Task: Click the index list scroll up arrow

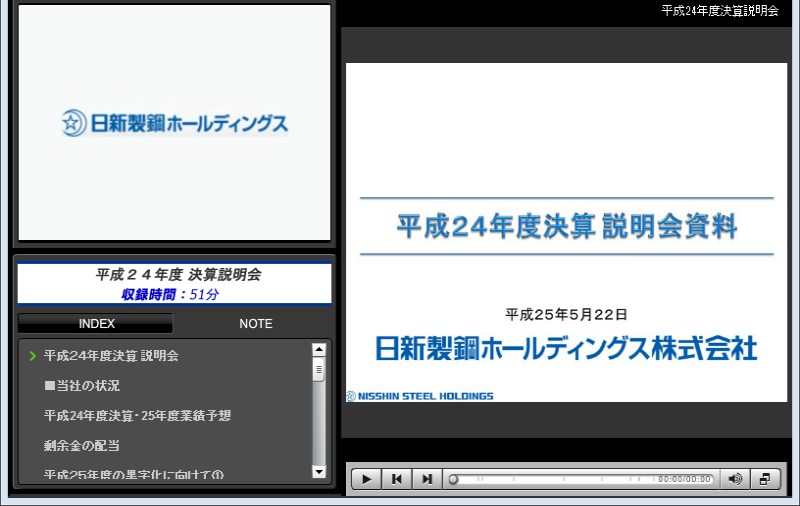Action: click(319, 349)
